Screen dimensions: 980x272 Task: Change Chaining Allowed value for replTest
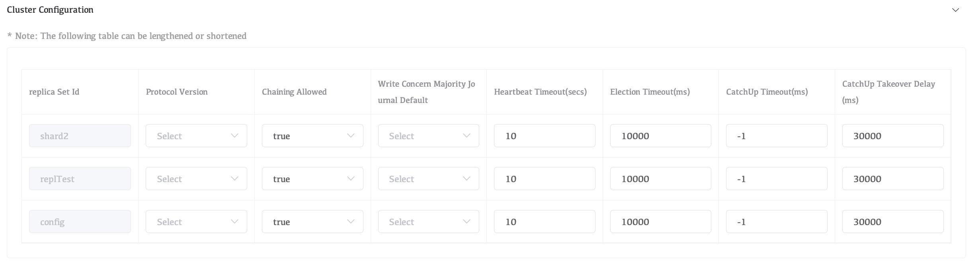[312, 179]
